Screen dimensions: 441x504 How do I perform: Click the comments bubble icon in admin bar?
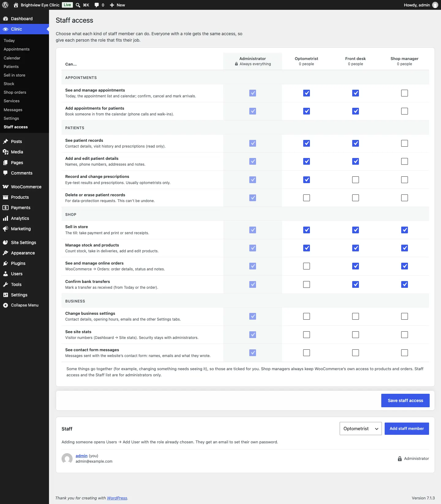97,5
